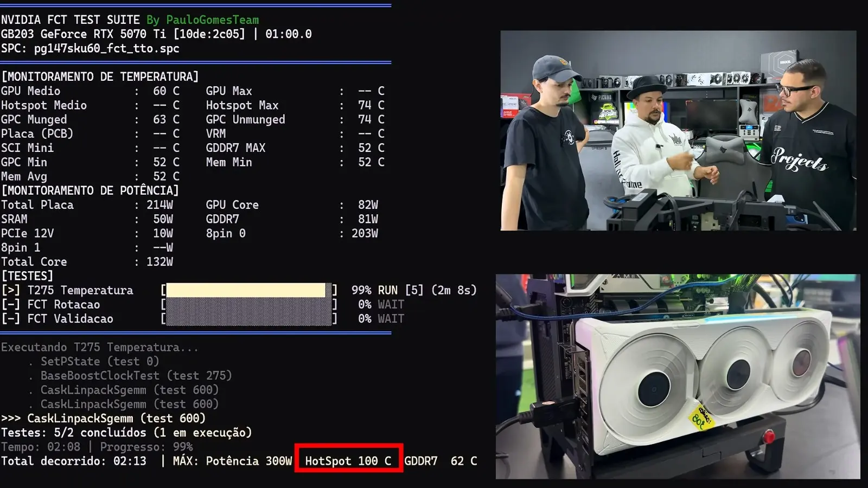Click the '214W' Total Placa value
868x488 pixels.
[159, 205]
